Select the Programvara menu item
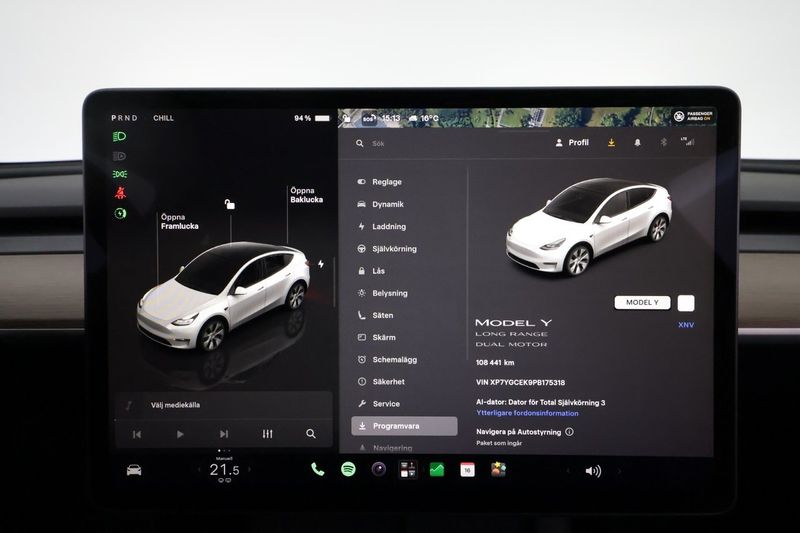The image size is (800, 533). click(x=404, y=426)
